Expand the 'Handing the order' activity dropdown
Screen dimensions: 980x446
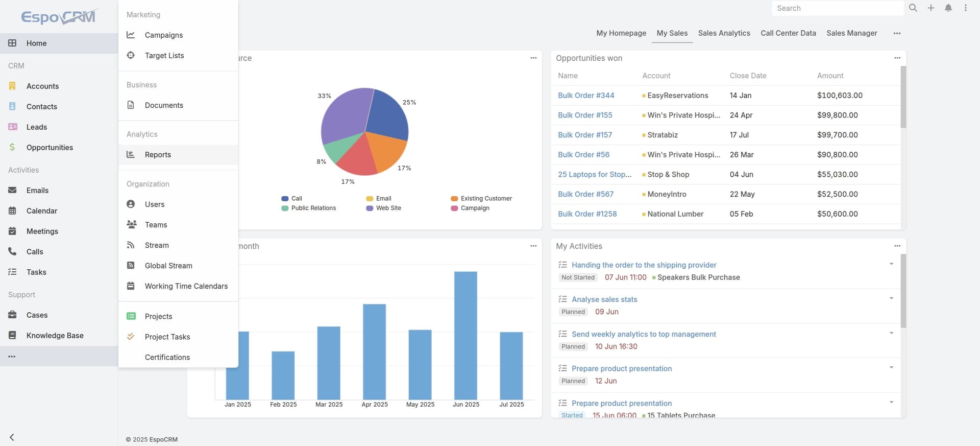(891, 264)
